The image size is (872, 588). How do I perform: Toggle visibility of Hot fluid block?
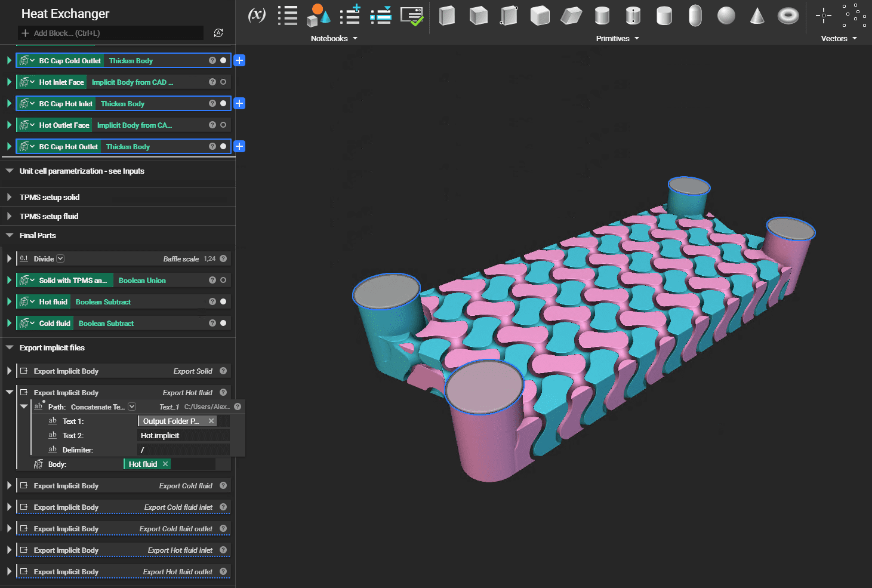[223, 301]
